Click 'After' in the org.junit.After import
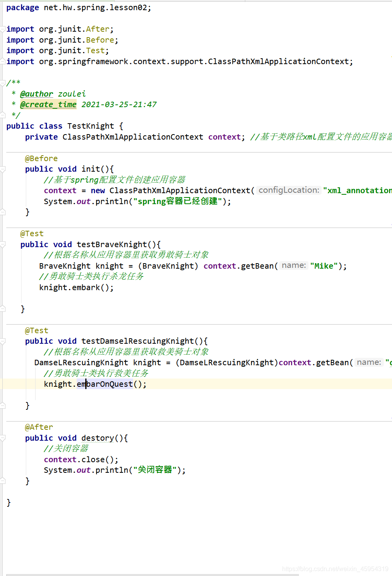Screen dimensions: 392x576 [x=98, y=29]
